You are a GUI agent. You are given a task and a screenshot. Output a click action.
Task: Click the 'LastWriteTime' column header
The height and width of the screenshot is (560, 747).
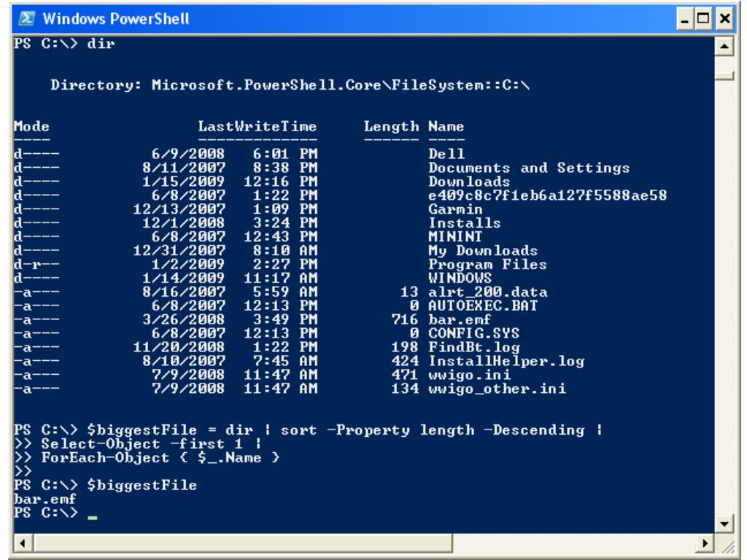[x=258, y=126]
